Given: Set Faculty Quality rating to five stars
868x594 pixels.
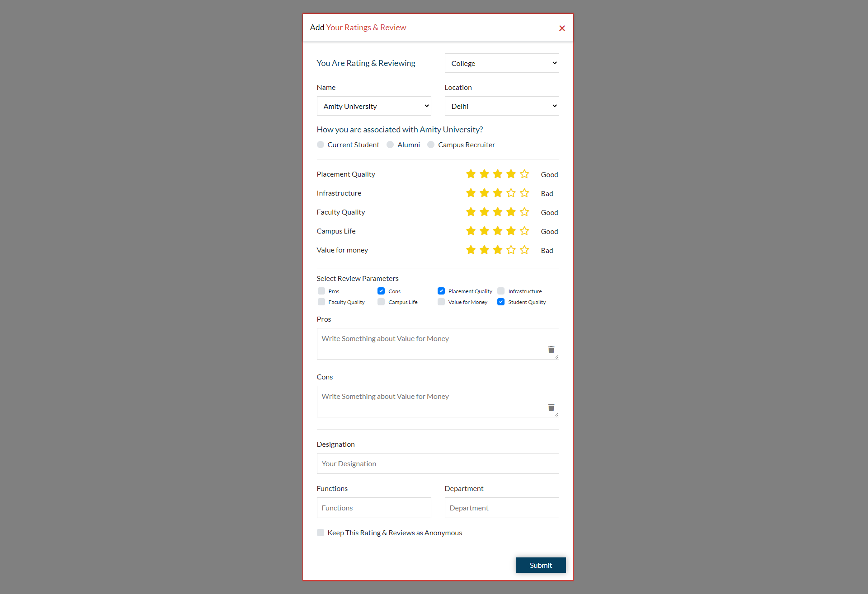Looking at the screenshot, I should point(524,211).
